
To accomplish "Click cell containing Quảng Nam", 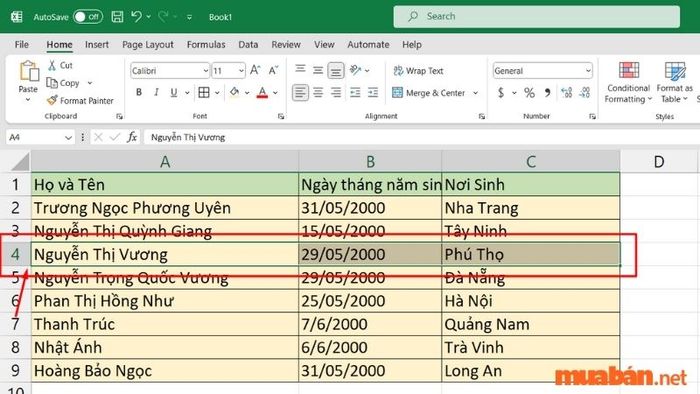I will tap(530, 324).
